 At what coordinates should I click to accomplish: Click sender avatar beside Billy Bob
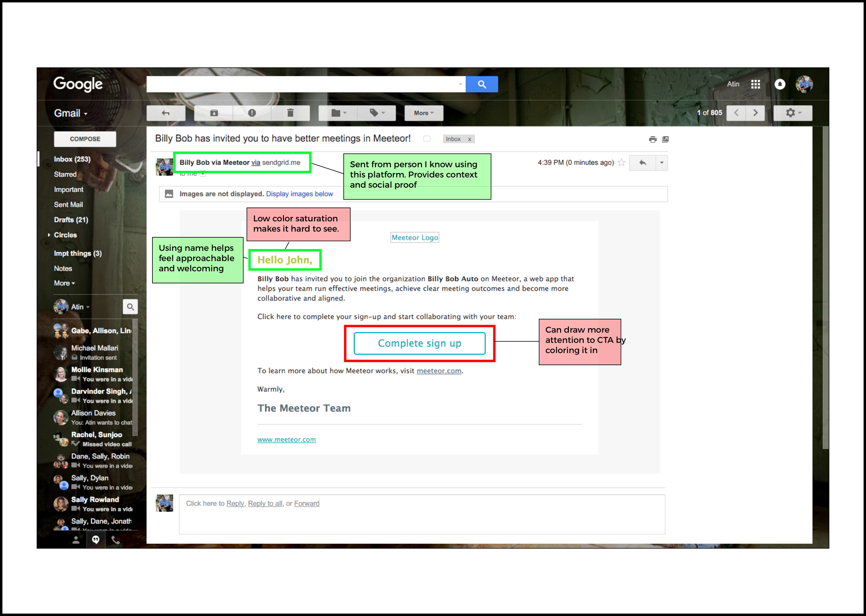point(165,167)
